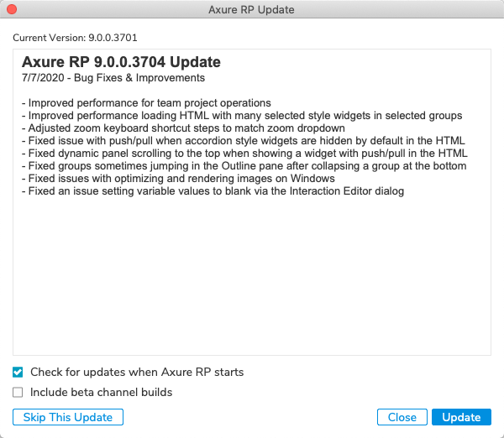Click the 'Include beta channel builds' label text
Viewport: 504px width, 438px height.
coord(101,392)
